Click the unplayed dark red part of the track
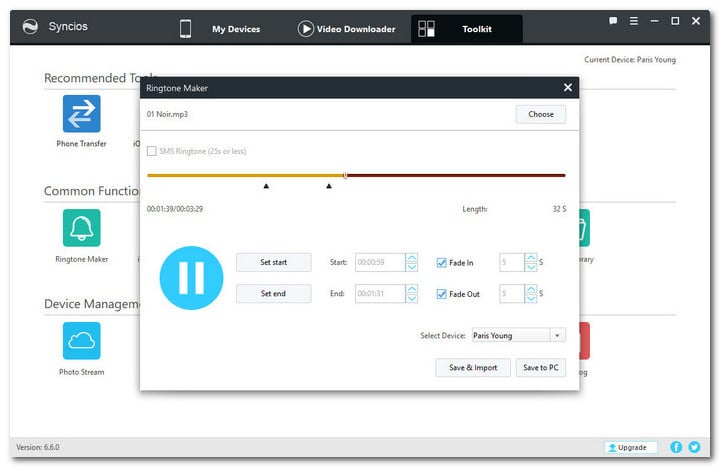The width and height of the screenshot is (721, 468). tap(456, 175)
